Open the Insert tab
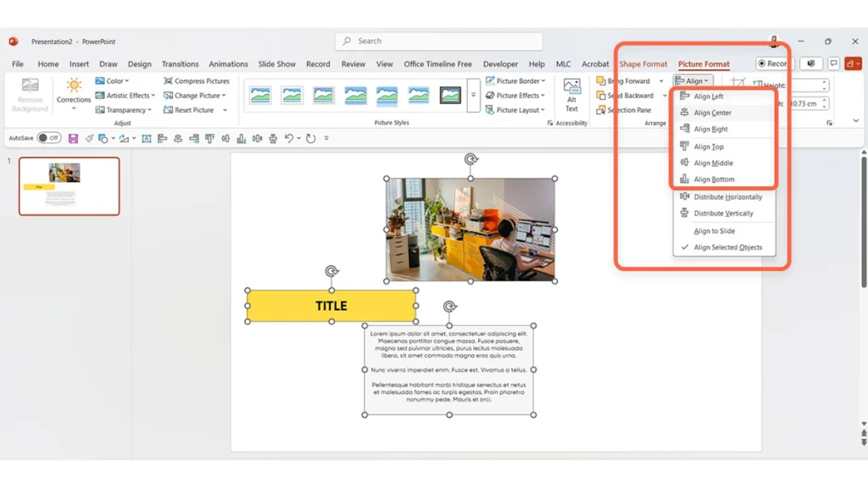 point(79,64)
